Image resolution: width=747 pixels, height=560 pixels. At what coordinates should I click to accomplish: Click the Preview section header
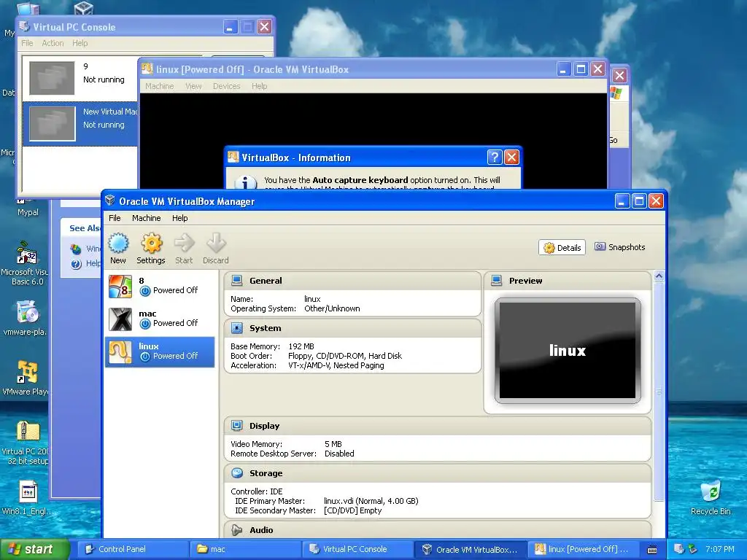click(x=568, y=281)
